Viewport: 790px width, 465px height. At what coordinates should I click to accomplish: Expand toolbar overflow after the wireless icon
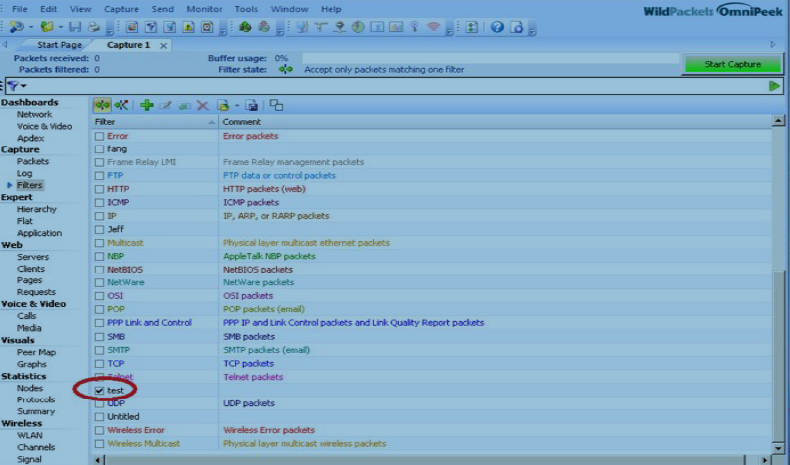click(449, 31)
